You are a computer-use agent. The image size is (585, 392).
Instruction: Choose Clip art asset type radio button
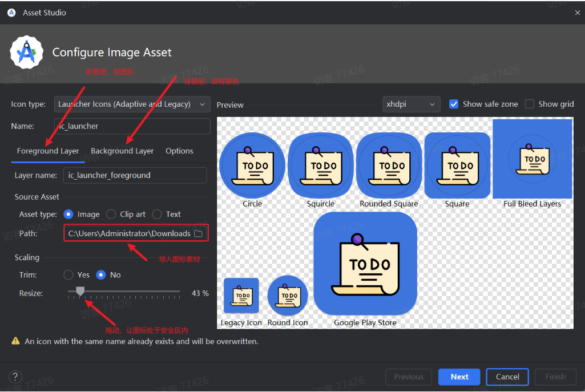(x=111, y=214)
